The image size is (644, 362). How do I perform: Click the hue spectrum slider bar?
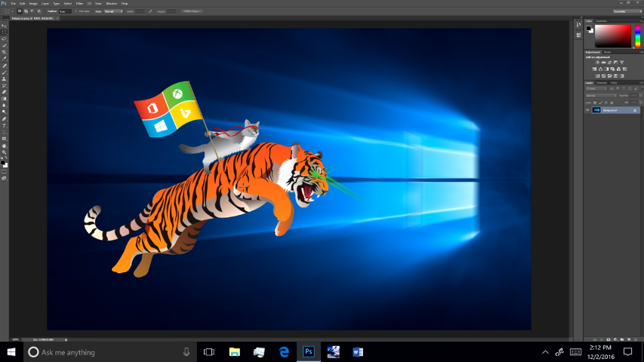pyautogui.click(x=638, y=36)
